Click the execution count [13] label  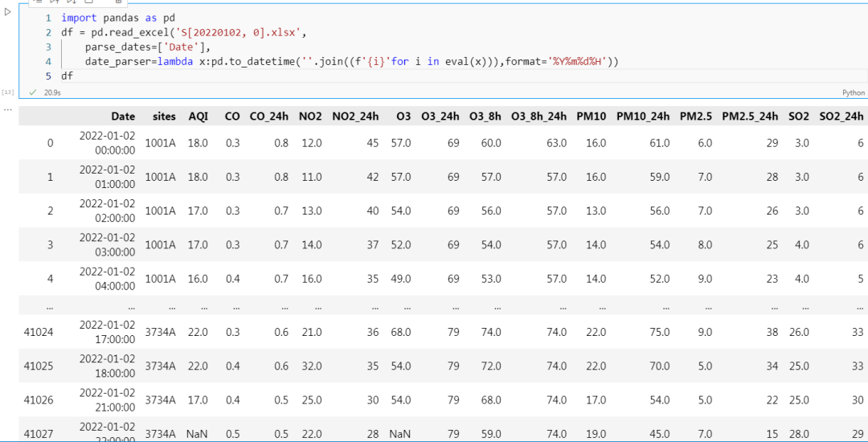point(8,92)
